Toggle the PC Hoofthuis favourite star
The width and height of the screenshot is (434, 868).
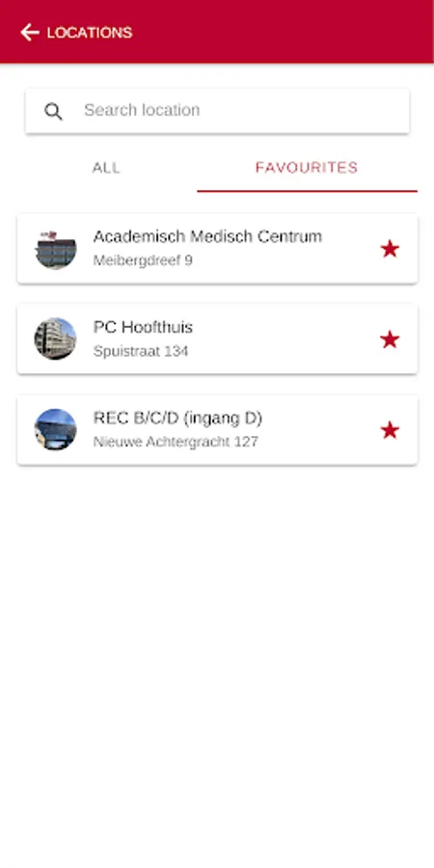390,339
